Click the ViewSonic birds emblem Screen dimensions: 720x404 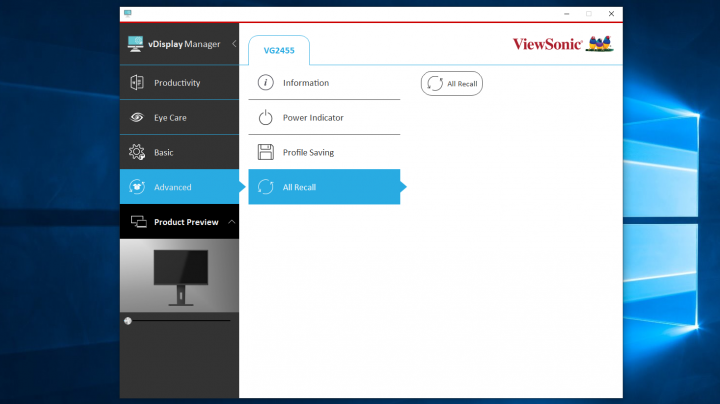coord(600,44)
